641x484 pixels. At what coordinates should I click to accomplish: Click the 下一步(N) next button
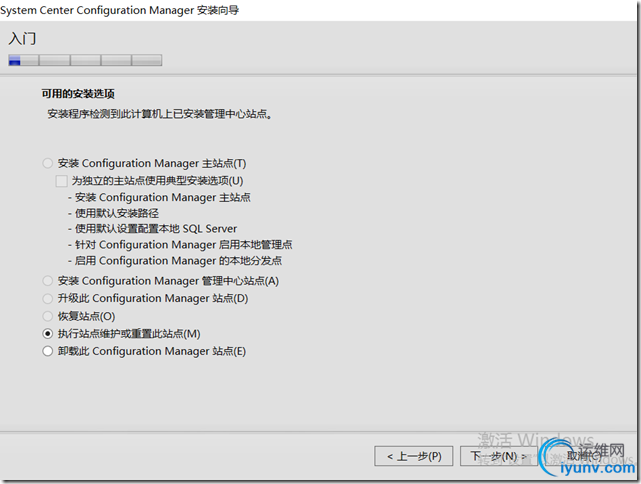499,456
